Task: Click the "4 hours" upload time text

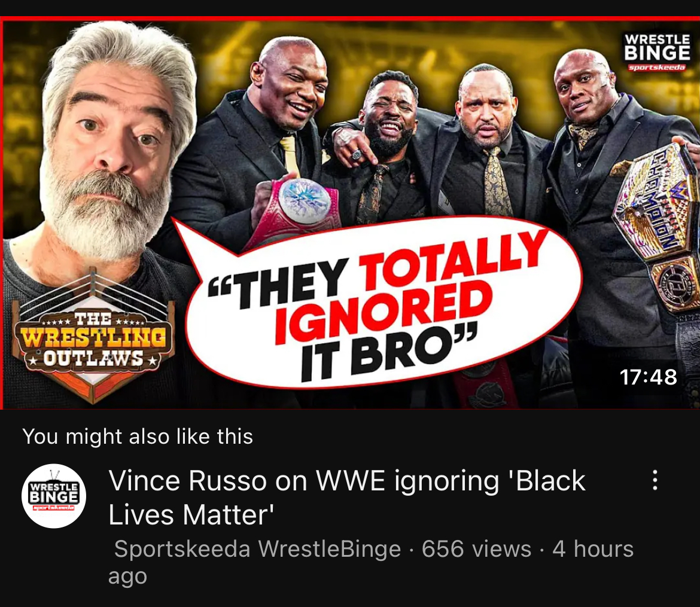Action: pyautogui.click(x=593, y=548)
